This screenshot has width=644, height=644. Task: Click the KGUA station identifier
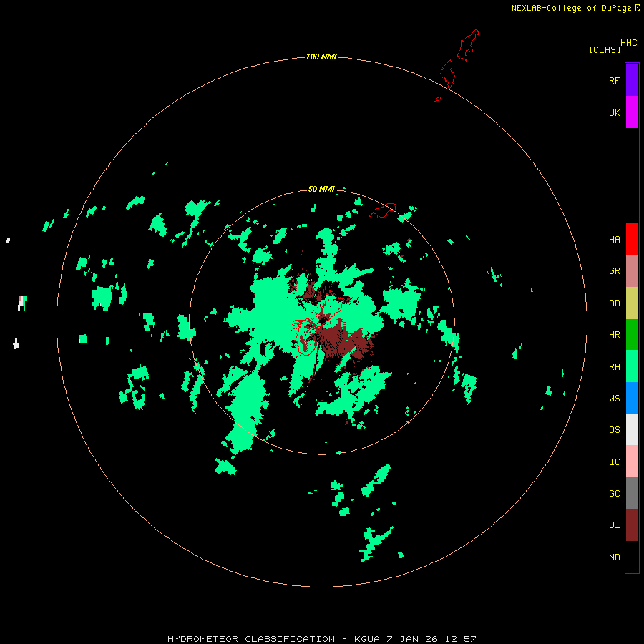coord(367,639)
